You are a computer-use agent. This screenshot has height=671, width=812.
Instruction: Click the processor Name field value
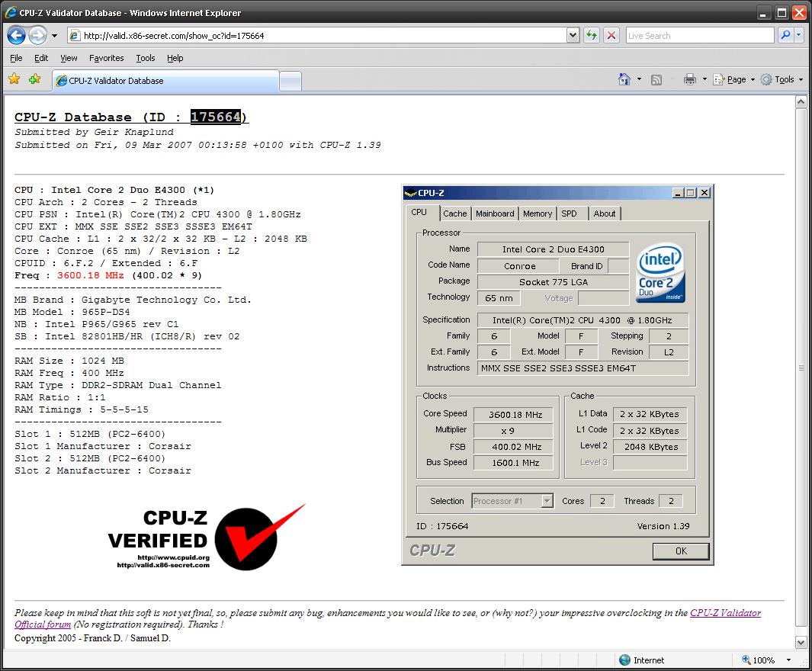pyautogui.click(x=553, y=249)
